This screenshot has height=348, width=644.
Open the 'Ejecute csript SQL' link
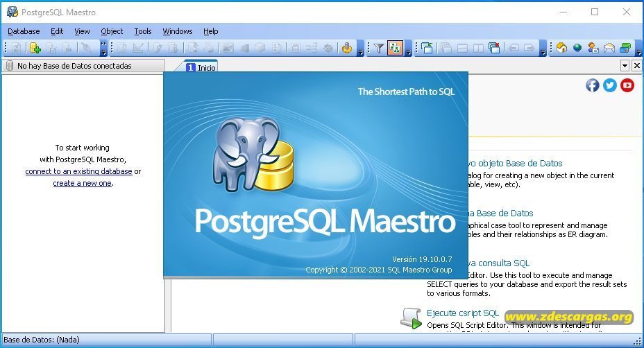[x=462, y=313]
